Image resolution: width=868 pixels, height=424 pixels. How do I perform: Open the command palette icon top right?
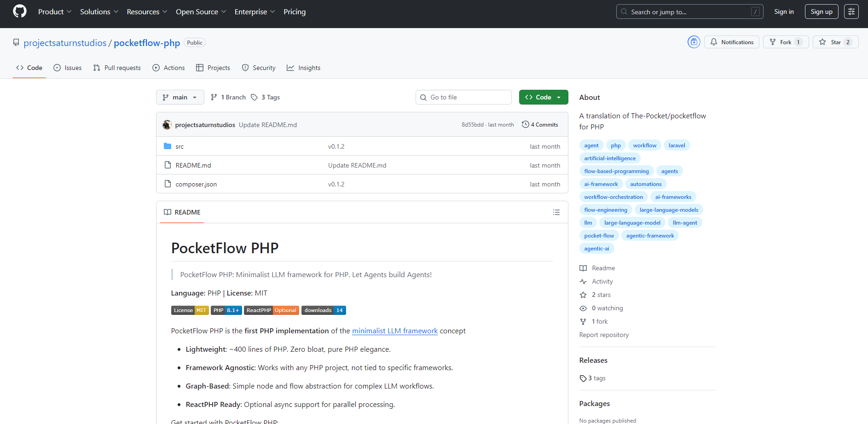[x=851, y=11]
